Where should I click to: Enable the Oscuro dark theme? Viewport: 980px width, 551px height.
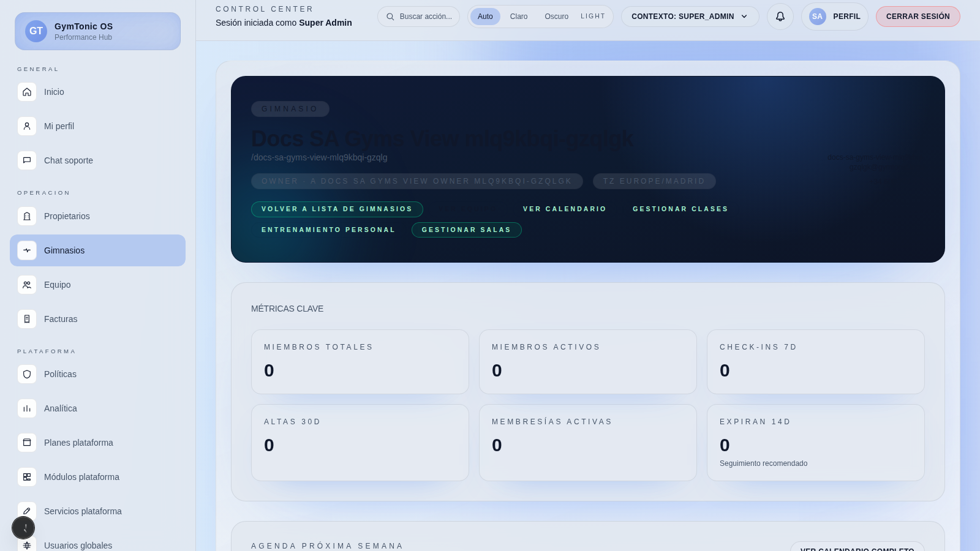tap(556, 17)
